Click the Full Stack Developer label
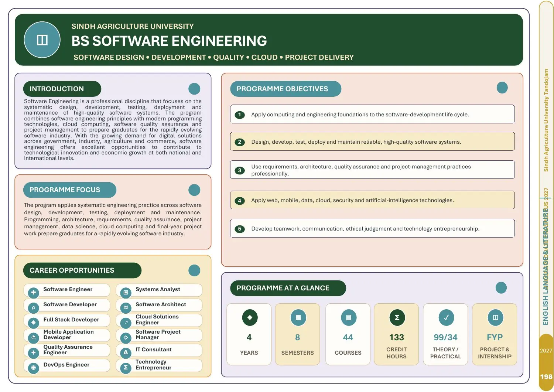The width and height of the screenshot is (554, 392). click(x=71, y=320)
